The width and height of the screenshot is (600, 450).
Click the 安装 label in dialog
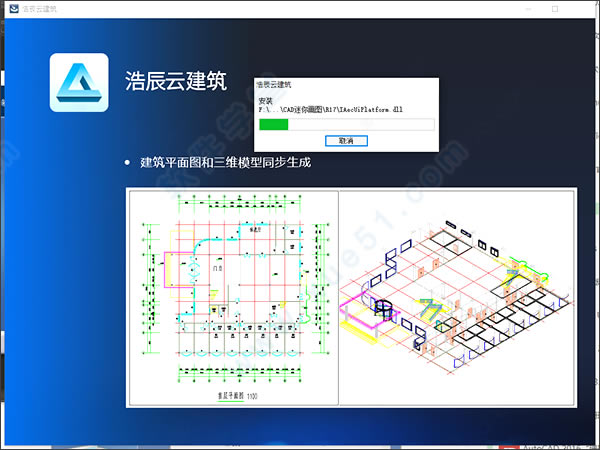click(x=266, y=101)
